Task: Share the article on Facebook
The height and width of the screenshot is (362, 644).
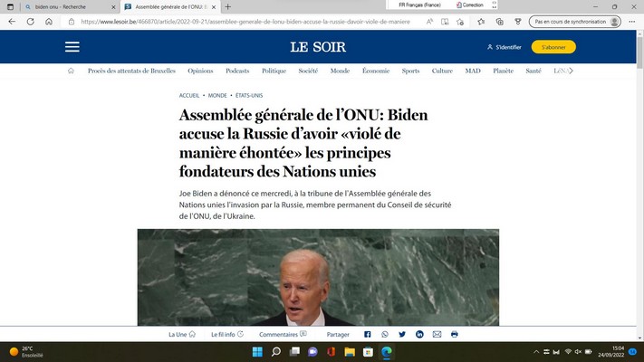Action: pyautogui.click(x=368, y=335)
